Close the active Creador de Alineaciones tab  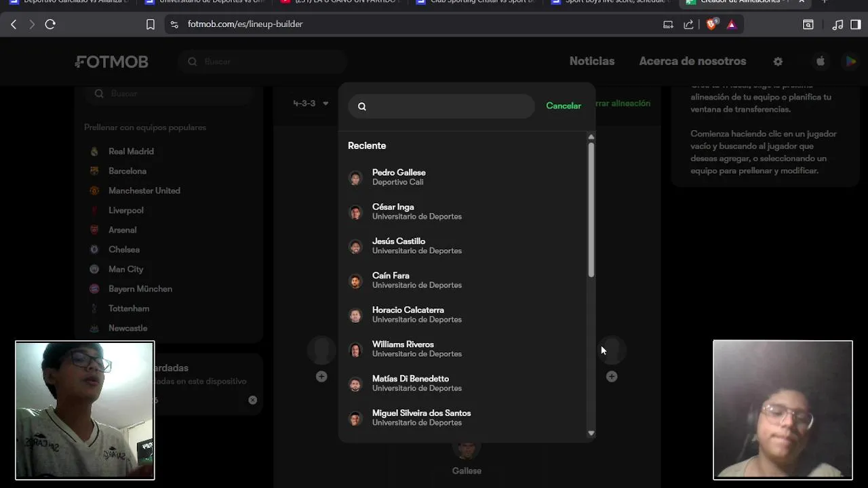[802, 2]
